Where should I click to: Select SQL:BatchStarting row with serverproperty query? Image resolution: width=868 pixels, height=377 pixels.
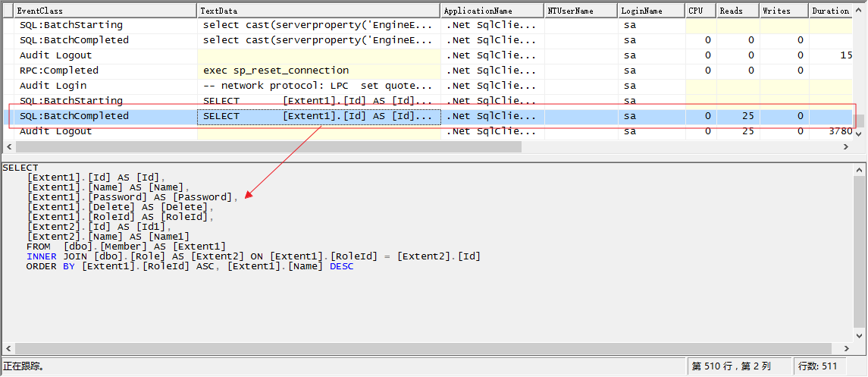428,25
